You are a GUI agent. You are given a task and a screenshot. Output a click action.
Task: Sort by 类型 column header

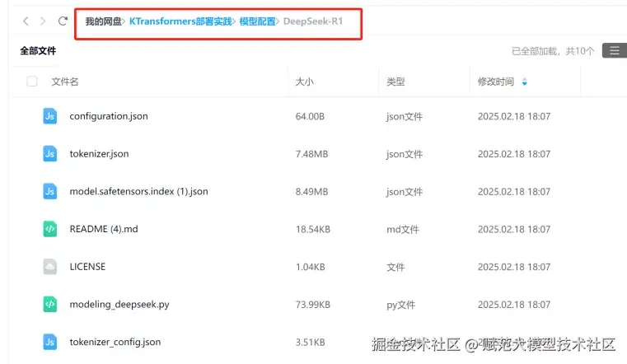pos(395,82)
